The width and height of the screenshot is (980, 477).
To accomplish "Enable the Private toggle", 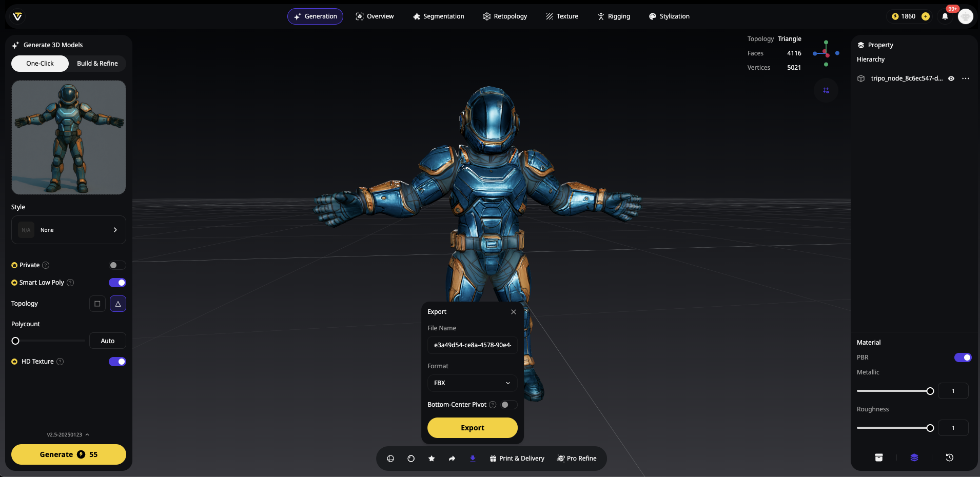I will point(117,265).
